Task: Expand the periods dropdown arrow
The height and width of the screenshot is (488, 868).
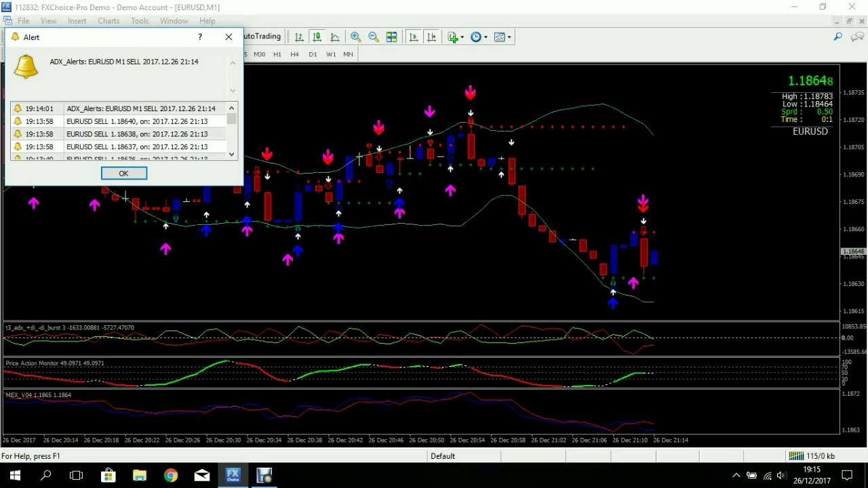Action: point(486,37)
